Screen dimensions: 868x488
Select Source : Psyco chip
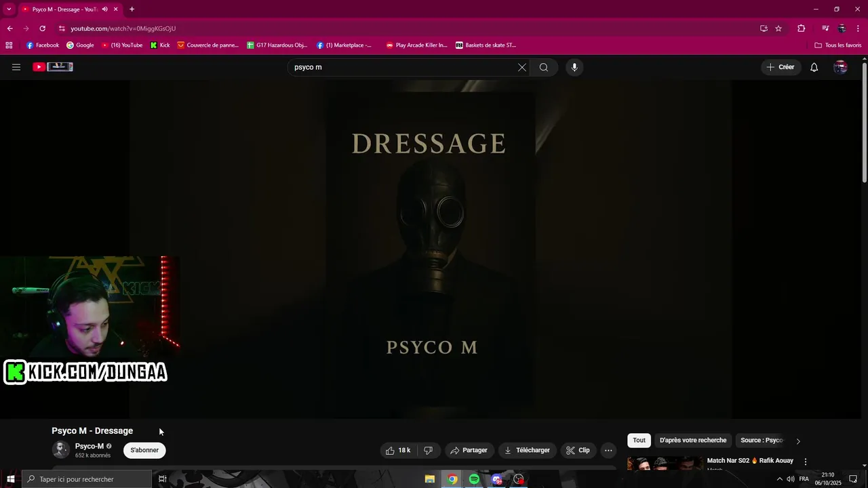pos(762,441)
